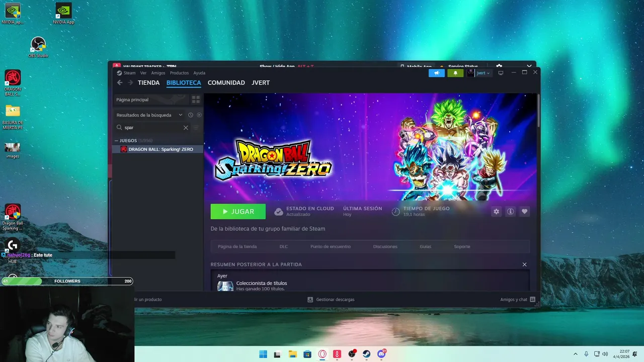The image size is (644, 362).
Task: Open game settings gear icon
Action: pyautogui.click(x=496, y=212)
